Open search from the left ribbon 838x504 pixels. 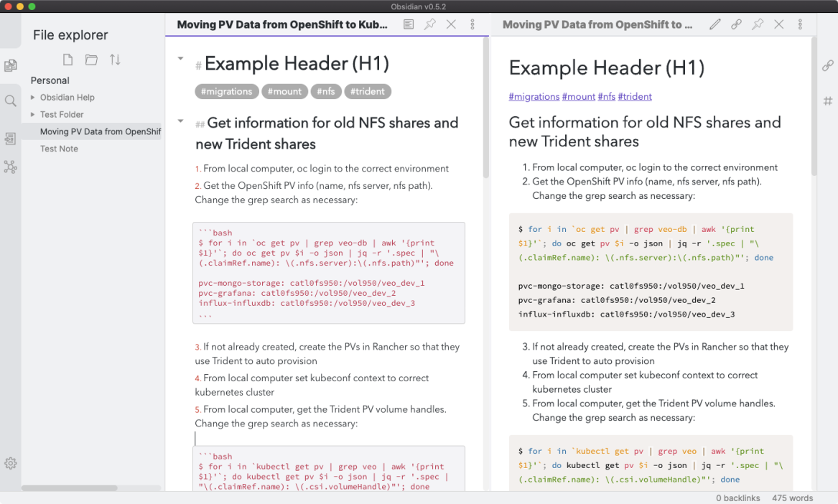point(10,101)
